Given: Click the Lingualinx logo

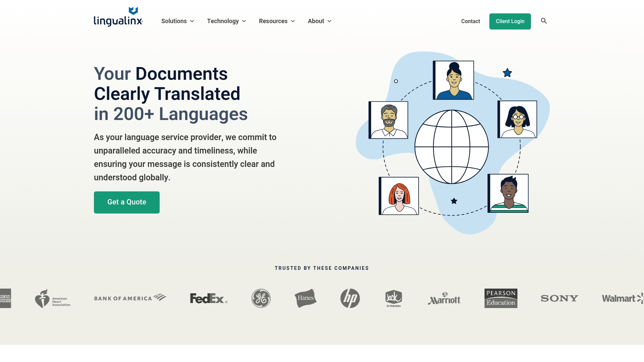Looking at the screenshot, I should 118,16.
